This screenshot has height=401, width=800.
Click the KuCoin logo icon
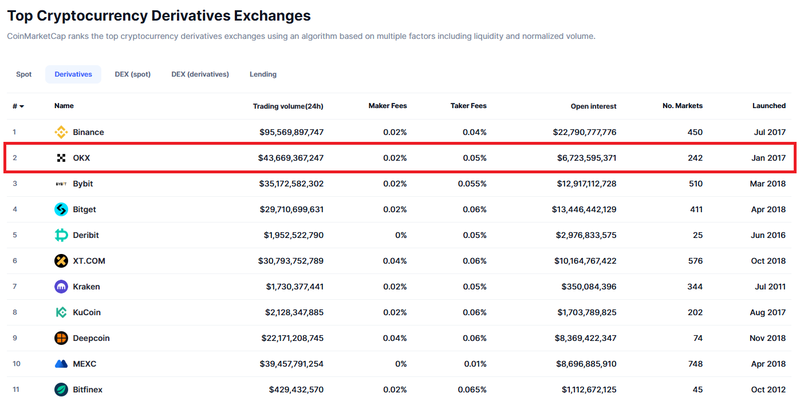tap(61, 312)
